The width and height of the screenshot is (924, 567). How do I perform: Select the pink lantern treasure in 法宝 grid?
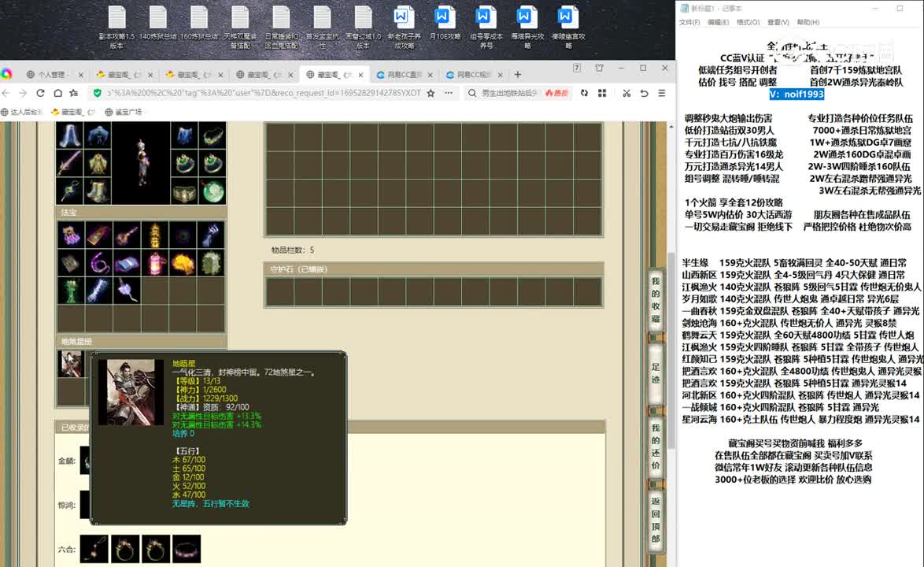pyautogui.click(x=154, y=264)
